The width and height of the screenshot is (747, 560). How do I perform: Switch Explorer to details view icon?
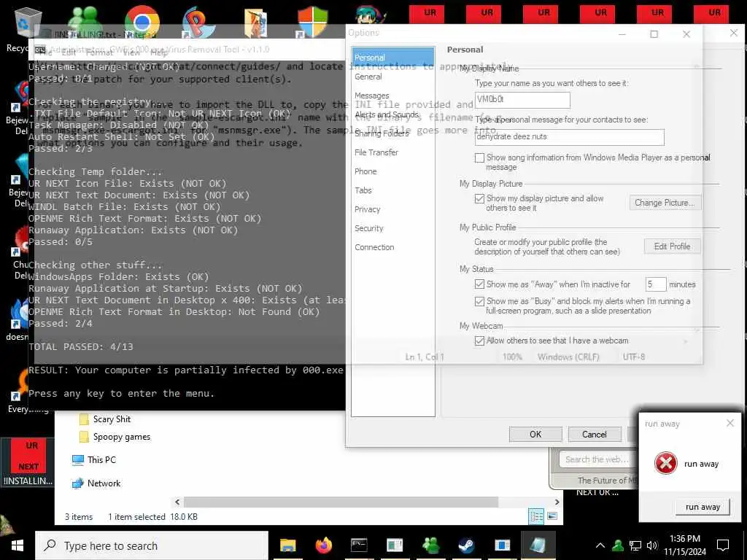click(x=536, y=516)
